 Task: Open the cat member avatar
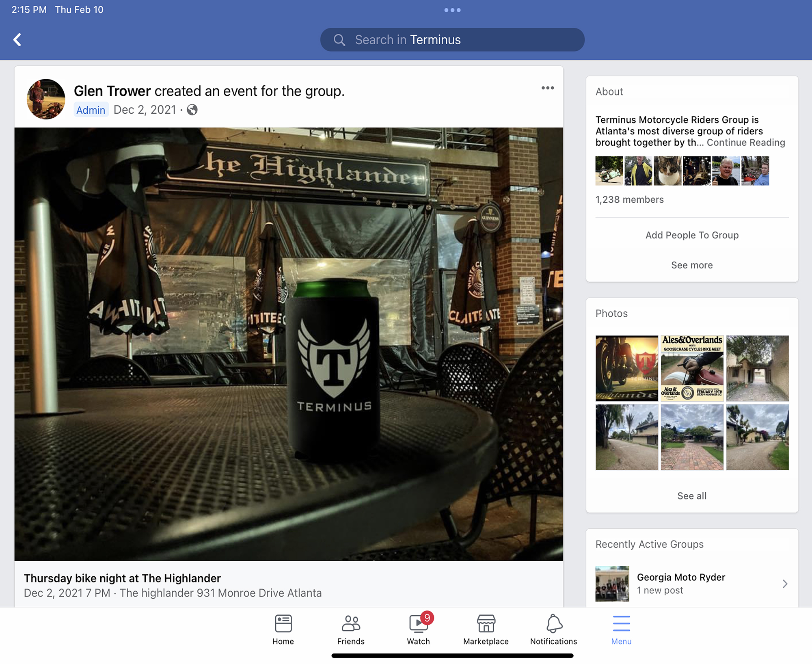pyautogui.click(x=667, y=171)
